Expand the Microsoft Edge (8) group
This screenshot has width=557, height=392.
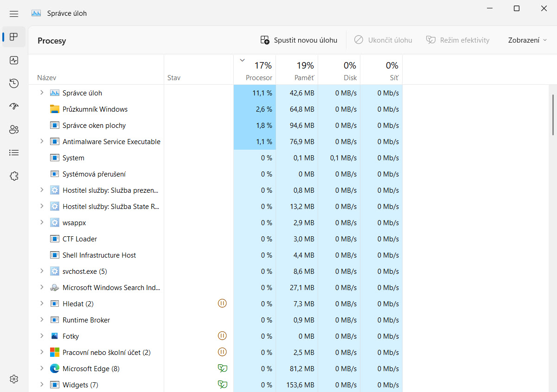point(42,368)
